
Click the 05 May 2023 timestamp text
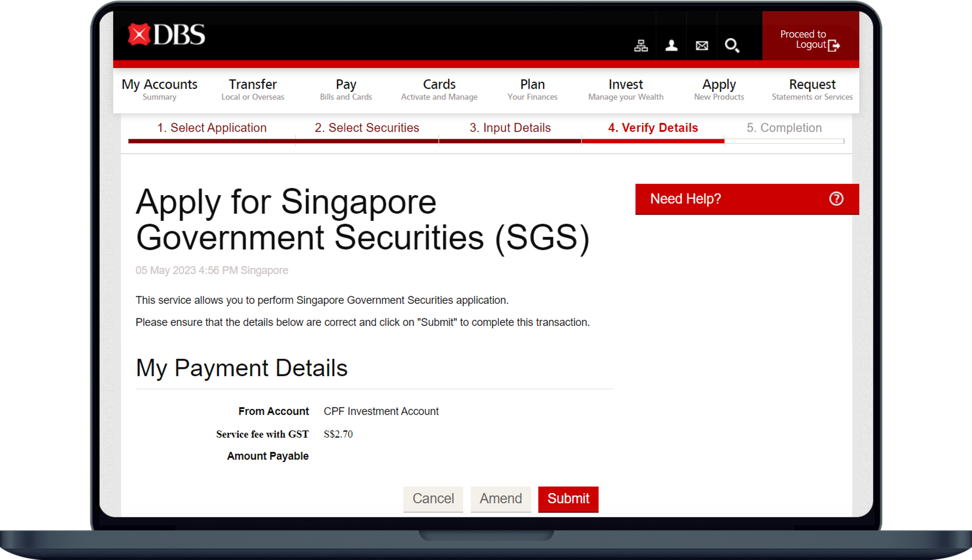pos(212,270)
